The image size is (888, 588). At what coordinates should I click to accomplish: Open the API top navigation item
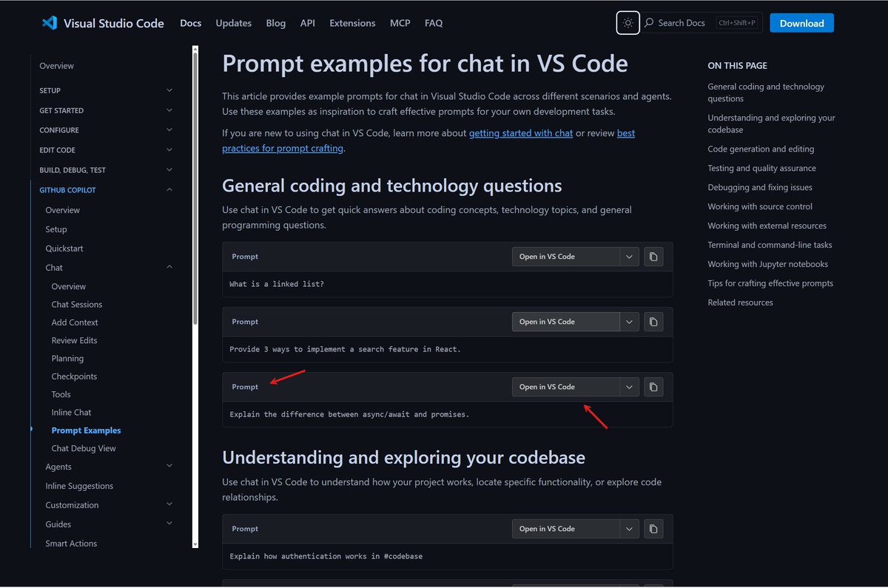tap(308, 23)
